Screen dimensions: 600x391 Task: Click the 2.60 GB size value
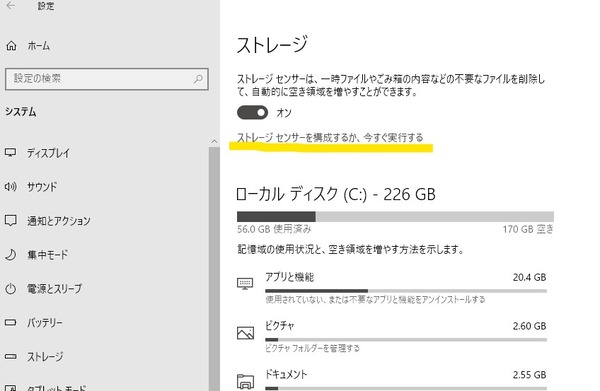(530, 326)
